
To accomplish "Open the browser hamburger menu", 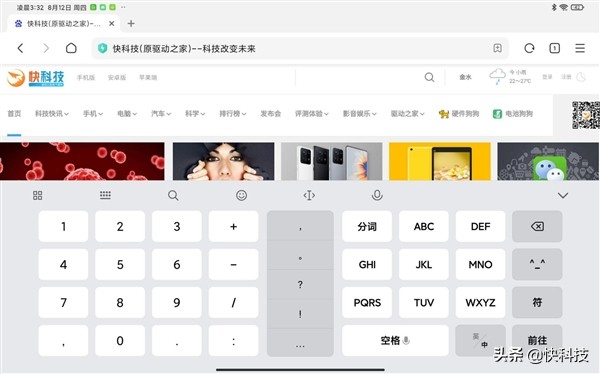I will pos(580,48).
